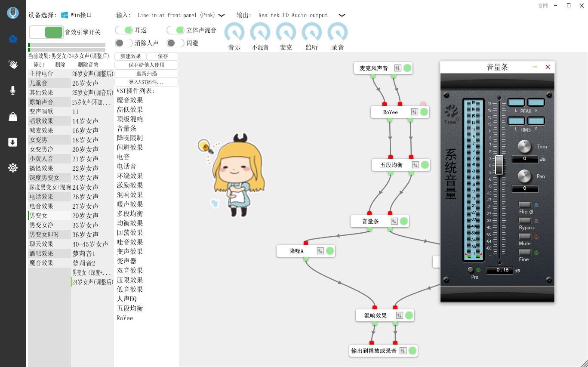The image size is (588, 367).
Task: Click the 录音 volume knob
Action: tap(338, 32)
